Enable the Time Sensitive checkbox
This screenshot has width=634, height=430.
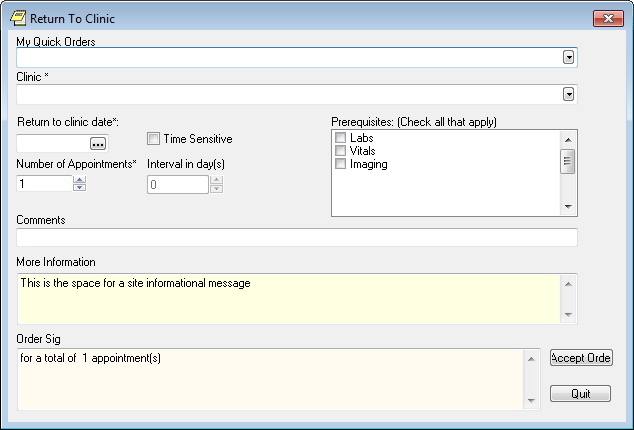[154, 139]
